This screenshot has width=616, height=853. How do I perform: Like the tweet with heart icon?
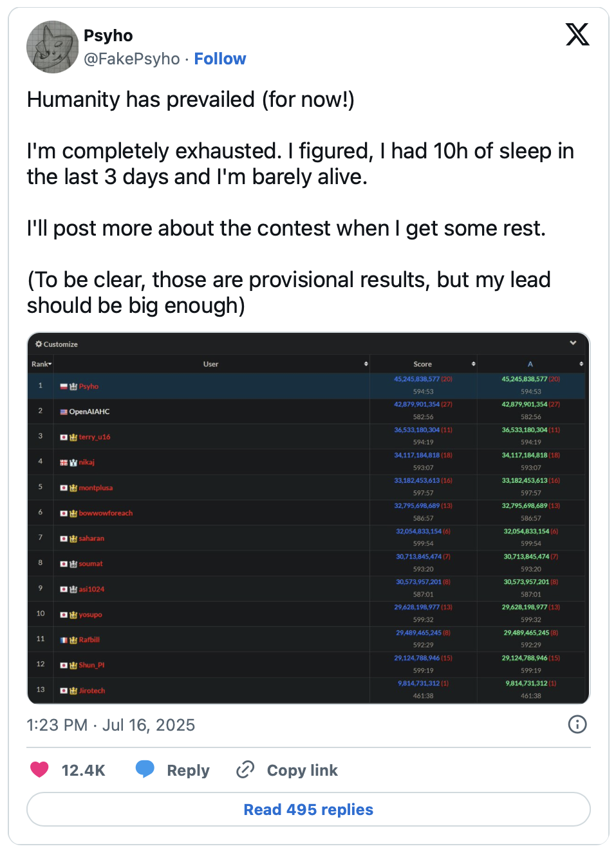[x=40, y=769]
